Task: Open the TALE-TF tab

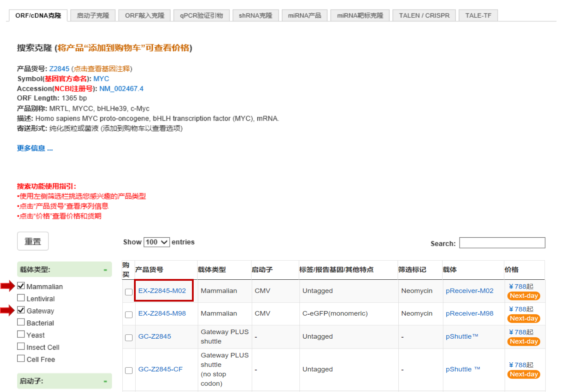Action: (x=478, y=16)
